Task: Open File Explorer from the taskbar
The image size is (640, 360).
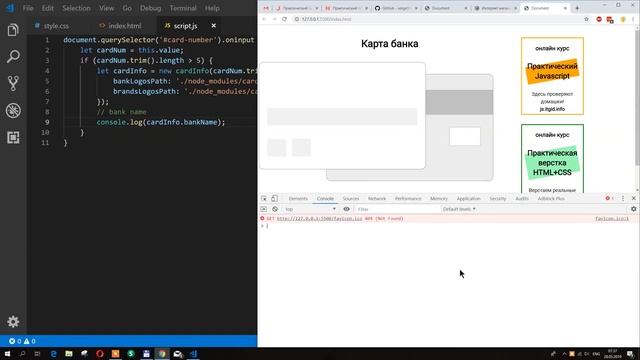Action: [69, 354]
